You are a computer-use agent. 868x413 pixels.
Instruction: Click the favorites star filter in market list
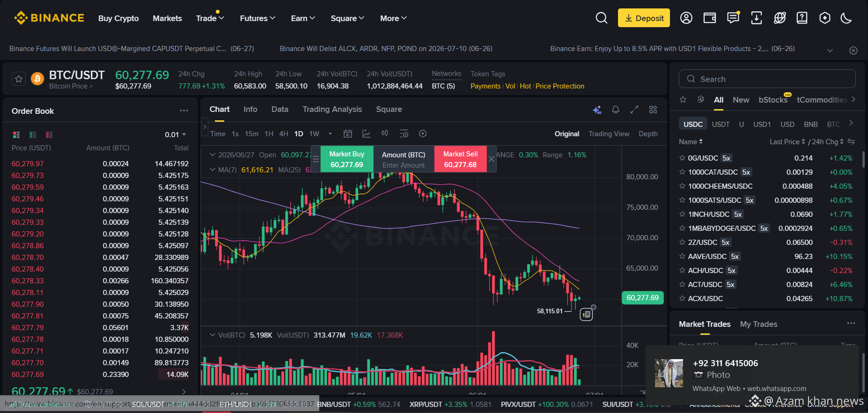[683, 100]
